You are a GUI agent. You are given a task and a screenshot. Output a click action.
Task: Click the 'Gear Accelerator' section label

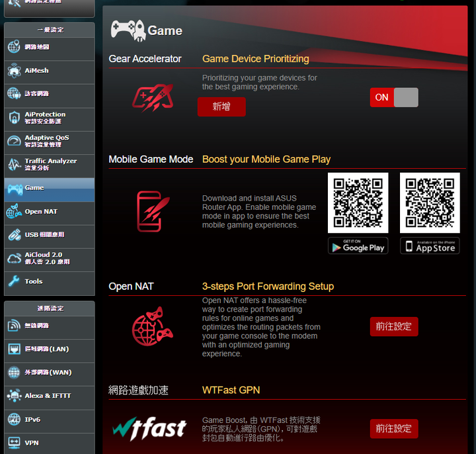145,59
